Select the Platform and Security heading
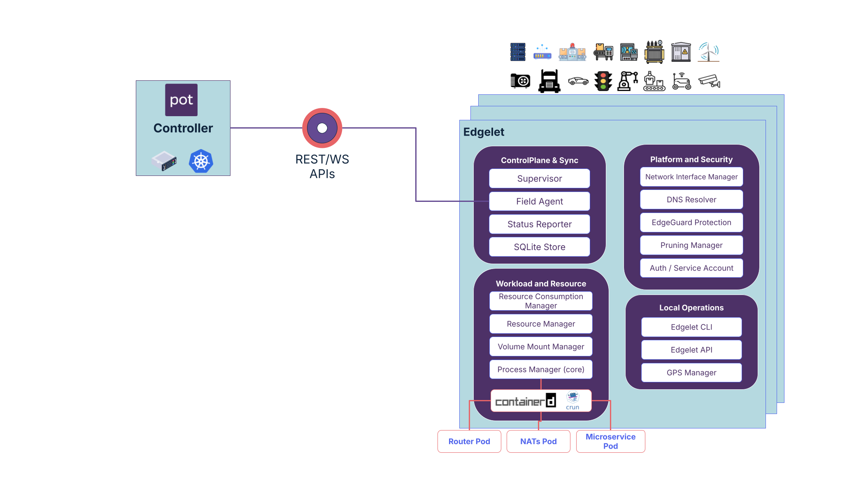 (691, 159)
